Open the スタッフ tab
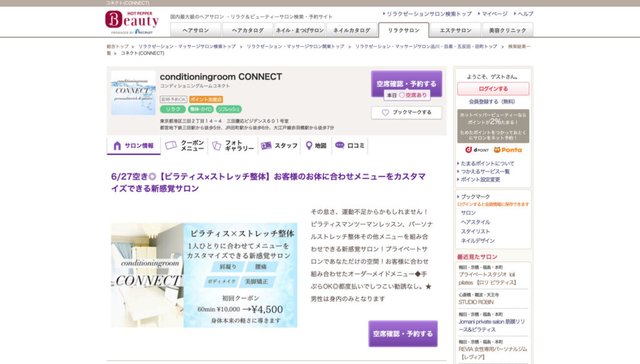This screenshot has height=364, width=640. (x=279, y=146)
